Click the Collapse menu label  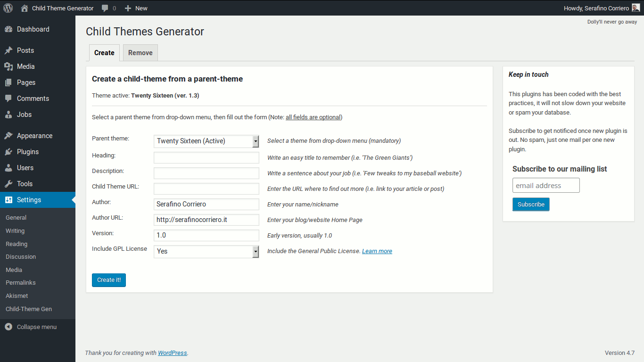[37, 327]
